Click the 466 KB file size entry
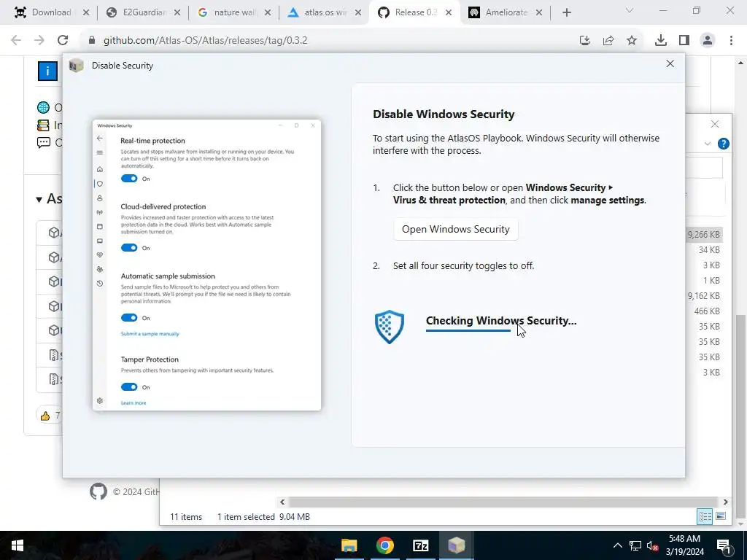The width and height of the screenshot is (747, 560). coord(707,311)
